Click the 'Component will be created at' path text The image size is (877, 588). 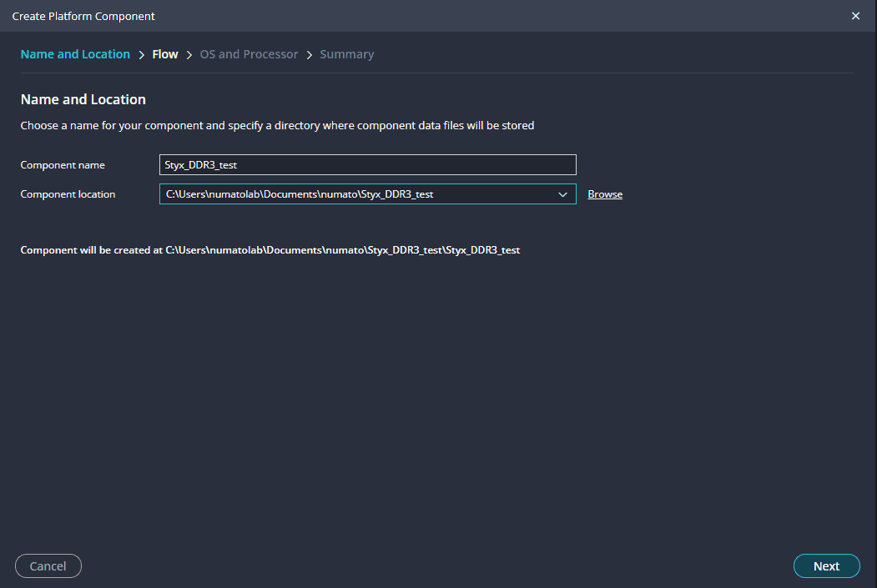click(x=270, y=249)
